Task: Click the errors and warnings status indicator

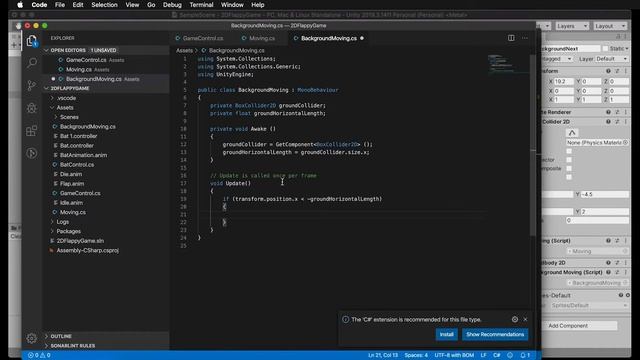Action: click(39, 355)
